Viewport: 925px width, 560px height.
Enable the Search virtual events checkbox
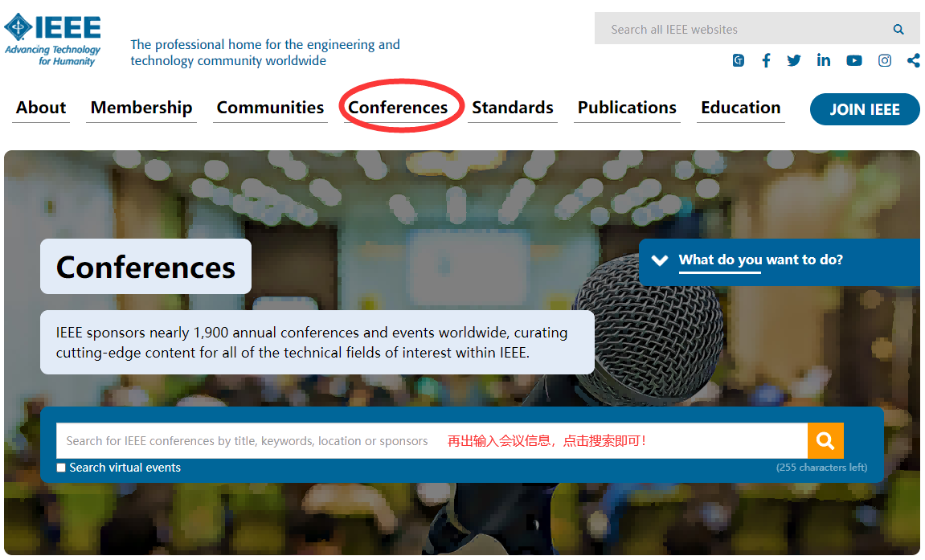[61, 468]
